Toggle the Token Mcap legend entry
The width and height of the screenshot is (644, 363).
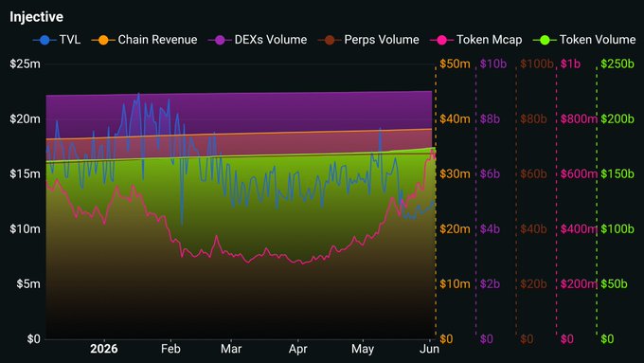point(475,40)
